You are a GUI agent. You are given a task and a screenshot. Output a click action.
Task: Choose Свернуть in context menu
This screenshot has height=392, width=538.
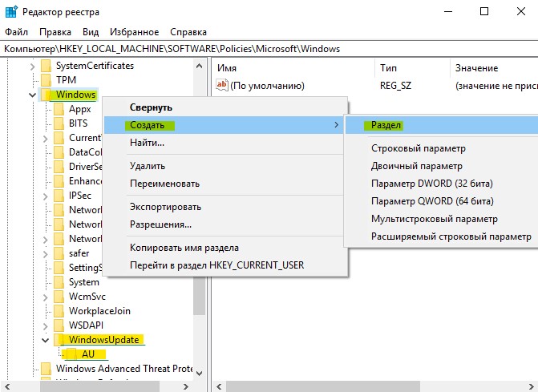tap(225, 107)
